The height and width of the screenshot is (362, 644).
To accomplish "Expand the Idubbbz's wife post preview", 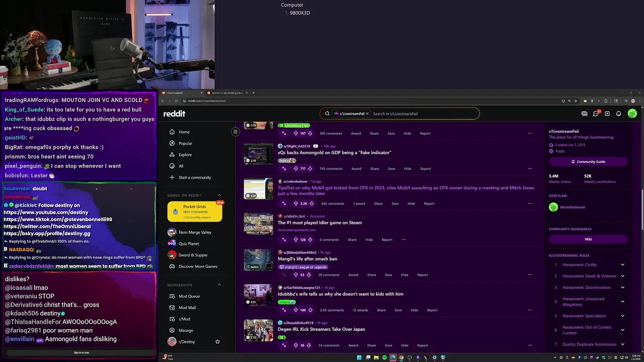I will (284, 310).
